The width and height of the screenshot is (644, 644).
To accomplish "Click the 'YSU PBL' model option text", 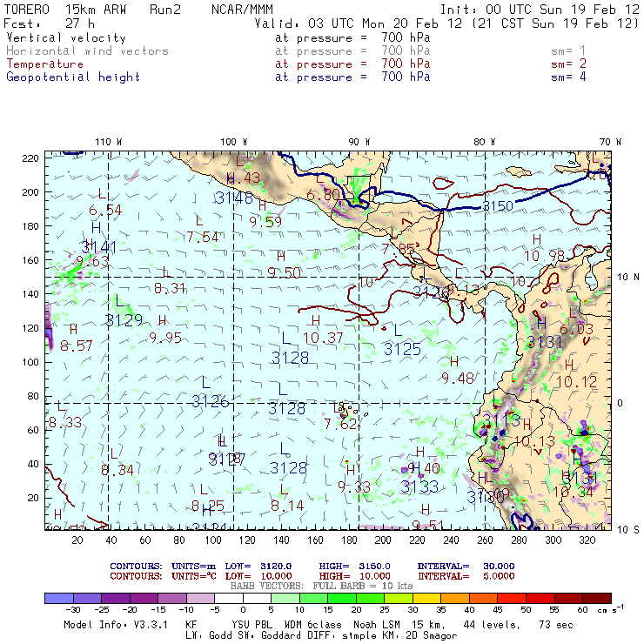I will tap(252, 625).
